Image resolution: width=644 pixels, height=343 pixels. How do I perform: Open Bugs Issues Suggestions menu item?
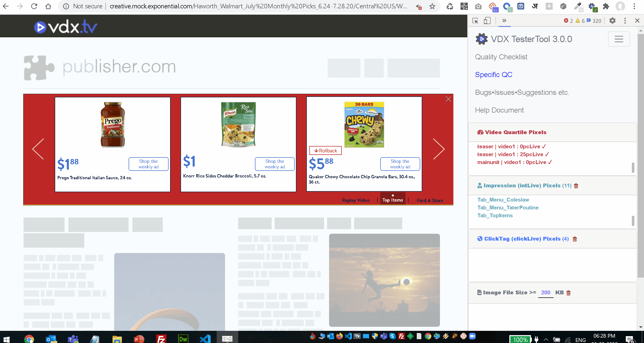(522, 93)
